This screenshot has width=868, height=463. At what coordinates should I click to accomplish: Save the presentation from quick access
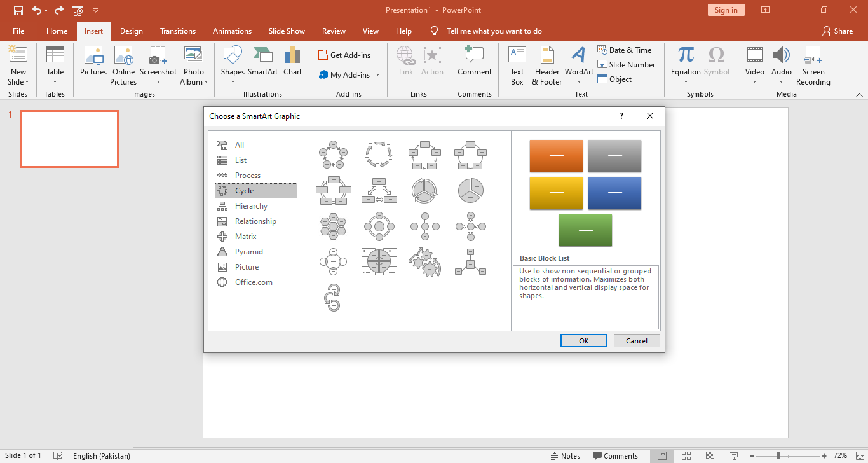(18, 10)
